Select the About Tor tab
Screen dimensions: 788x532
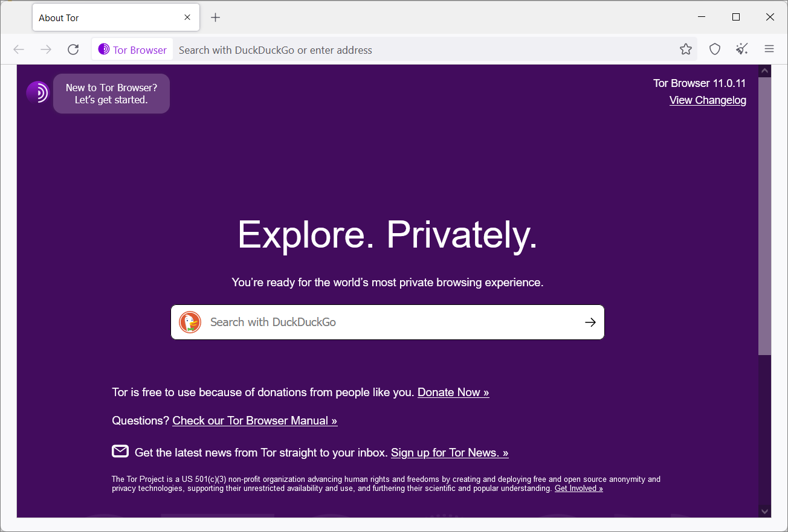point(116,18)
